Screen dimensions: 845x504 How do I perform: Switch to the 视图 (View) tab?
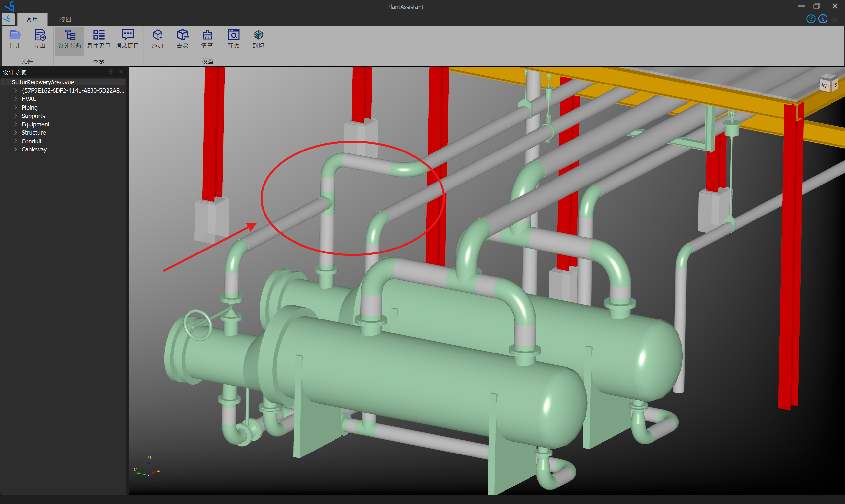coord(65,19)
